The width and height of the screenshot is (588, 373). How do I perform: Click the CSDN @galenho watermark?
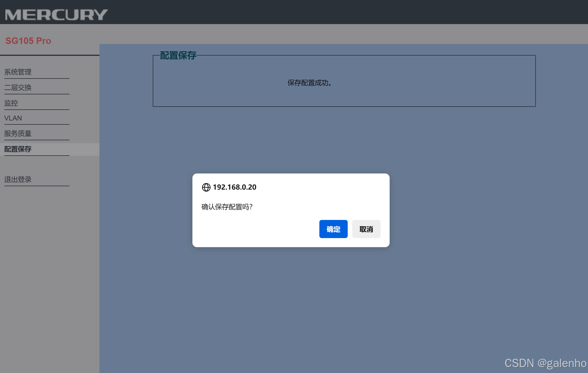pos(545,363)
